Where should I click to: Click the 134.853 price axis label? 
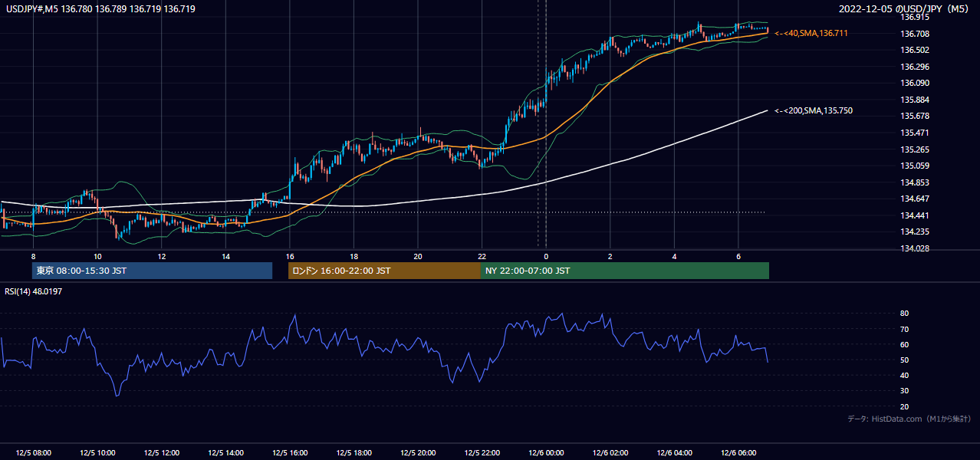pos(915,182)
